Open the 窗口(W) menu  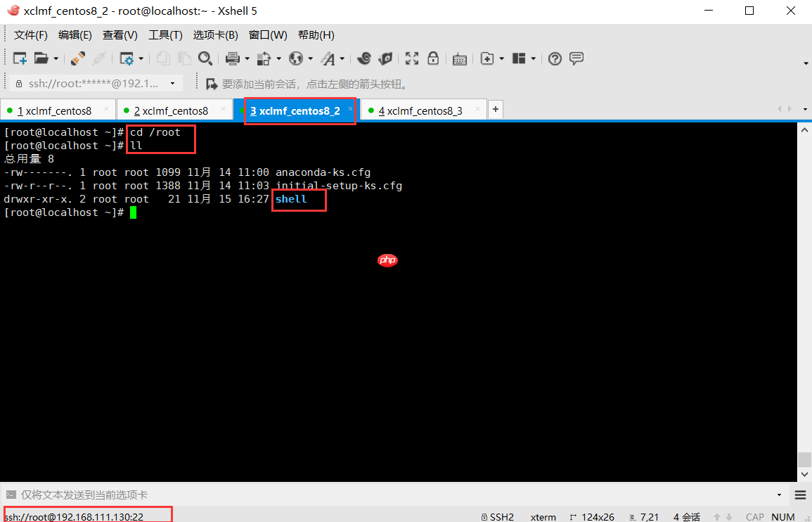click(268, 35)
